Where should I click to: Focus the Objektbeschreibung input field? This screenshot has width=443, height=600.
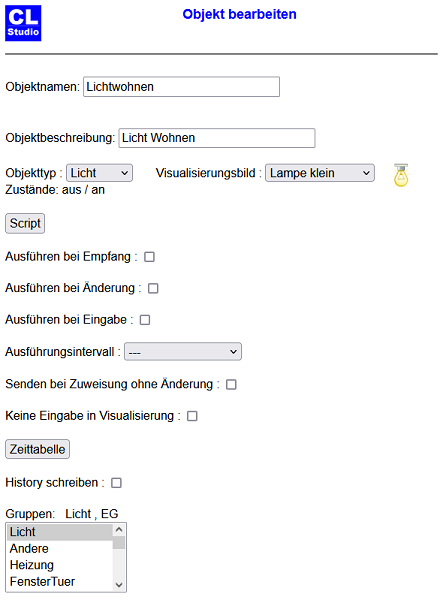(217, 138)
